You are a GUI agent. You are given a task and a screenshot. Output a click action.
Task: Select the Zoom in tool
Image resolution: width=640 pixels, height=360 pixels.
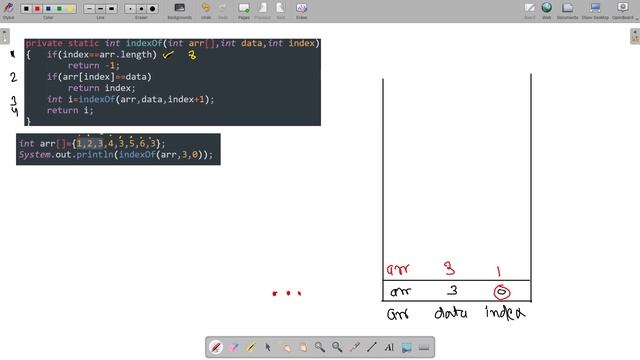(320, 347)
